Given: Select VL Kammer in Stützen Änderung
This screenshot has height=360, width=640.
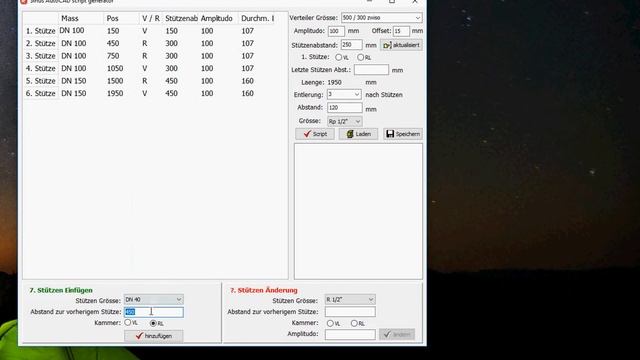Looking at the screenshot, I should (330, 323).
